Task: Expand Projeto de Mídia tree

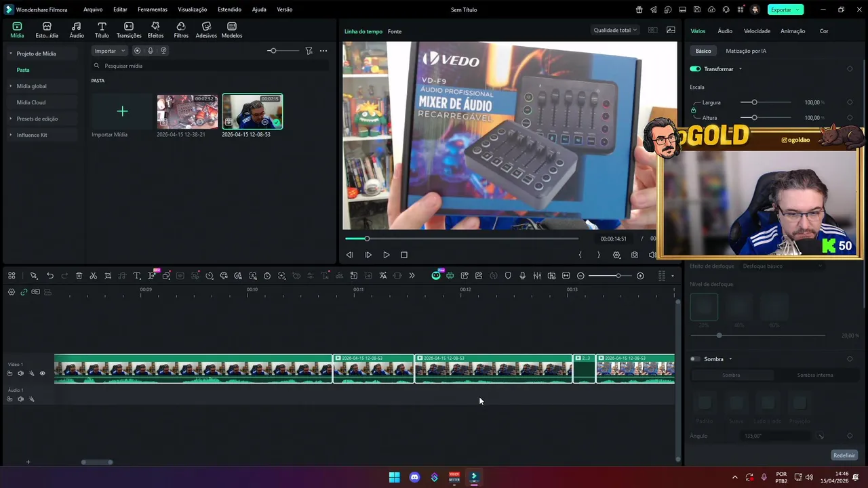Action: click(x=10, y=54)
